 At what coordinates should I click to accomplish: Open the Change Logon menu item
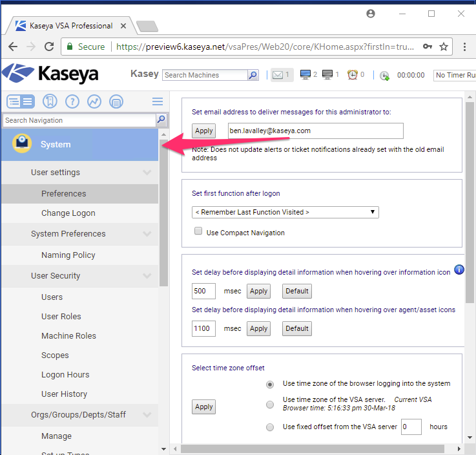(80, 213)
